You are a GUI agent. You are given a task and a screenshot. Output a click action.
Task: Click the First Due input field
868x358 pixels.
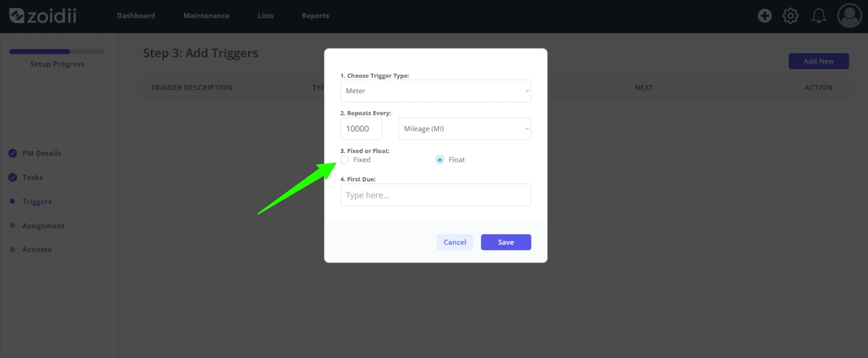coord(436,195)
